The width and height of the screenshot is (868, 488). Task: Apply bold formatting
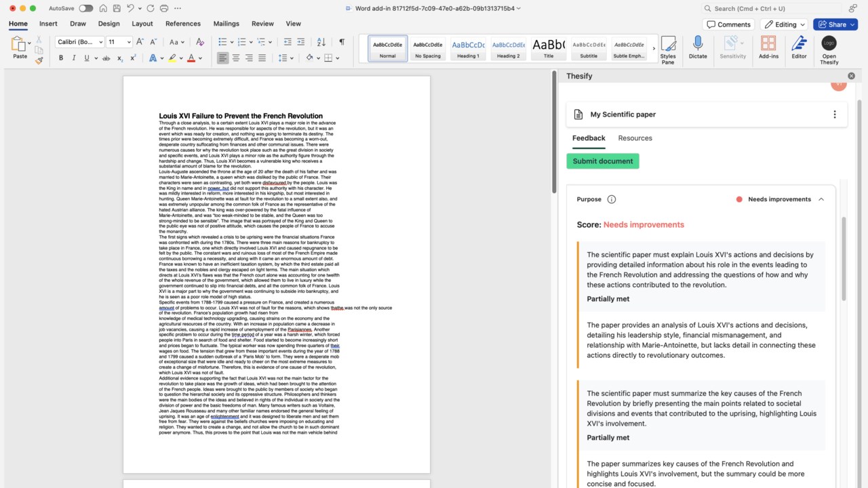(x=61, y=58)
